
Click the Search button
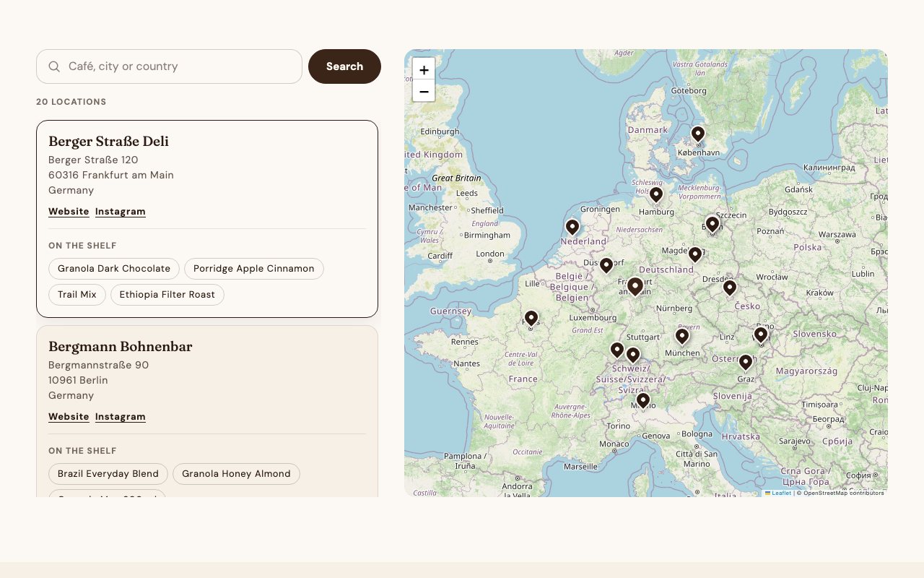point(344,66)
